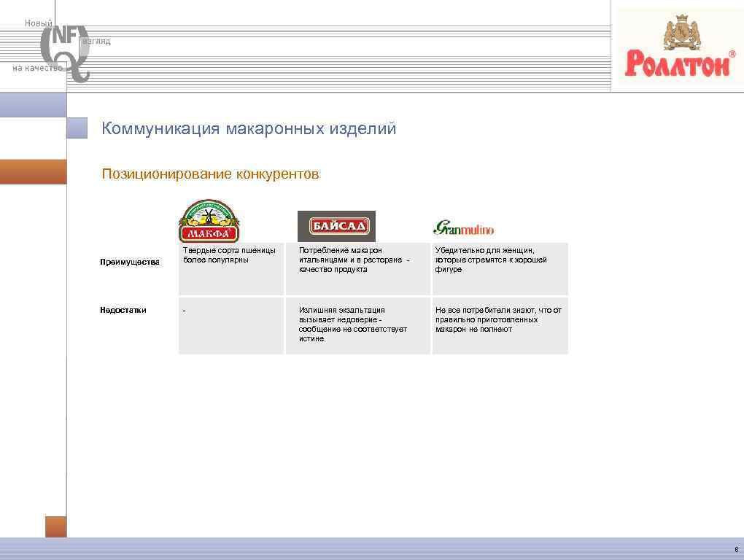Viewport: 744px width, 560px height.
Task: Click the text 'на качество' near logo
Action: coord(37,69)
